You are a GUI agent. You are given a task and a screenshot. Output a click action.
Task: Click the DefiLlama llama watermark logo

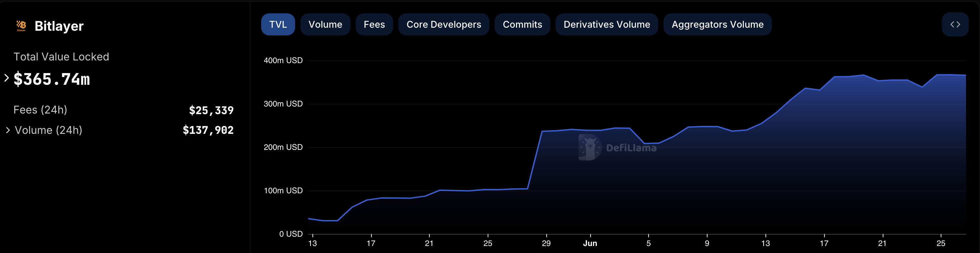click(589, 147)
